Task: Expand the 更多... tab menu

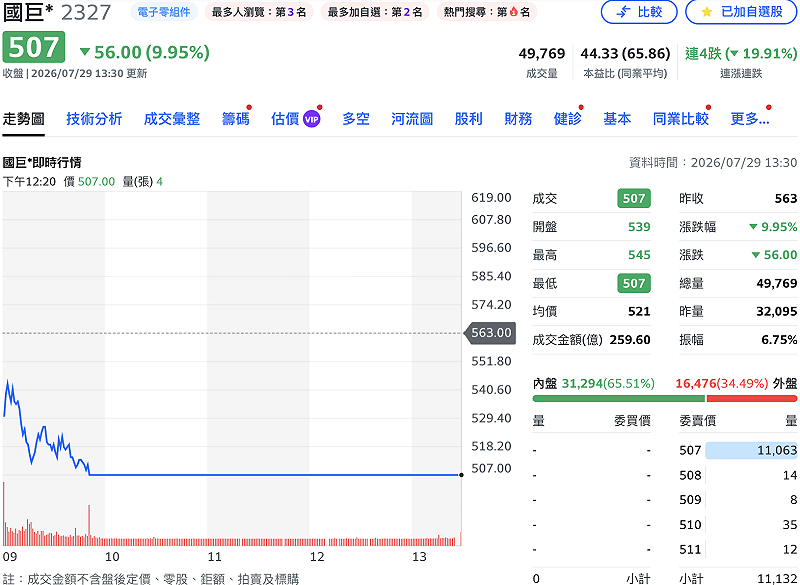Action: (749, 119)
